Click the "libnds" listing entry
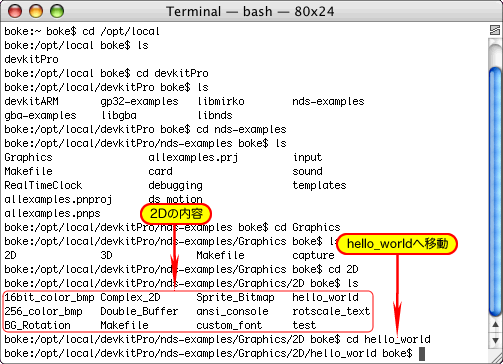 tap(215, 115)
